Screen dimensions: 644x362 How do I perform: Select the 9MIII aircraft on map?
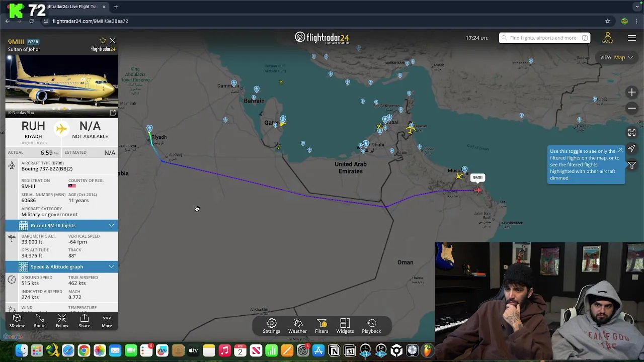(477, 190)
